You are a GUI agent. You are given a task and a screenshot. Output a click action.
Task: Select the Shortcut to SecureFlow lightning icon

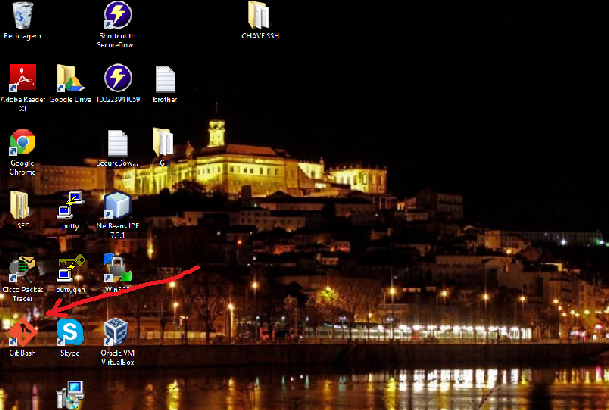[117, 16]
